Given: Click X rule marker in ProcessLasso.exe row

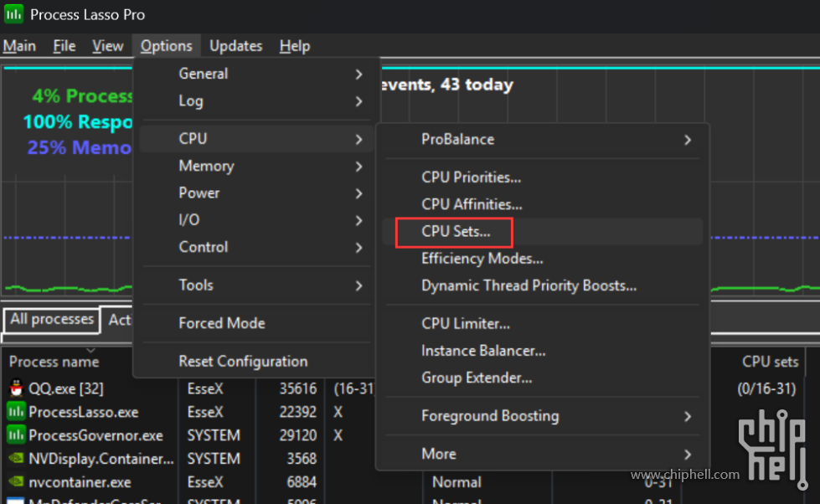Looking at the screenshot, I should point(338,412).
